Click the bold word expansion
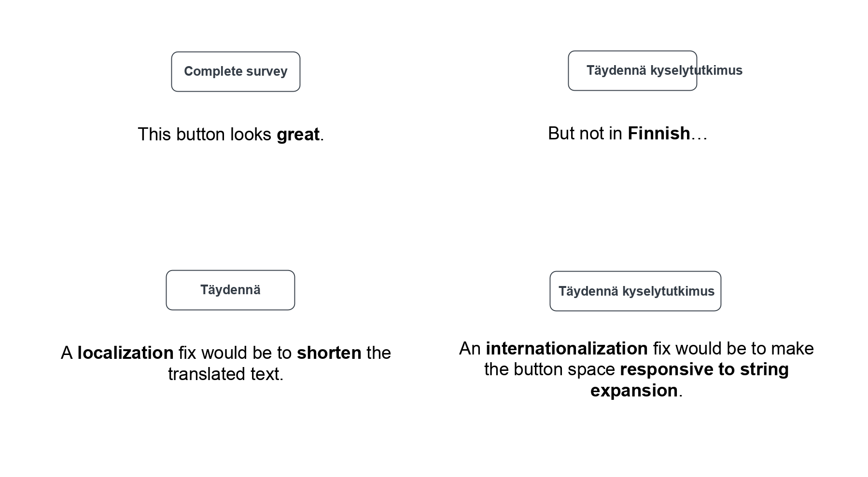 [x=634, y=390]
